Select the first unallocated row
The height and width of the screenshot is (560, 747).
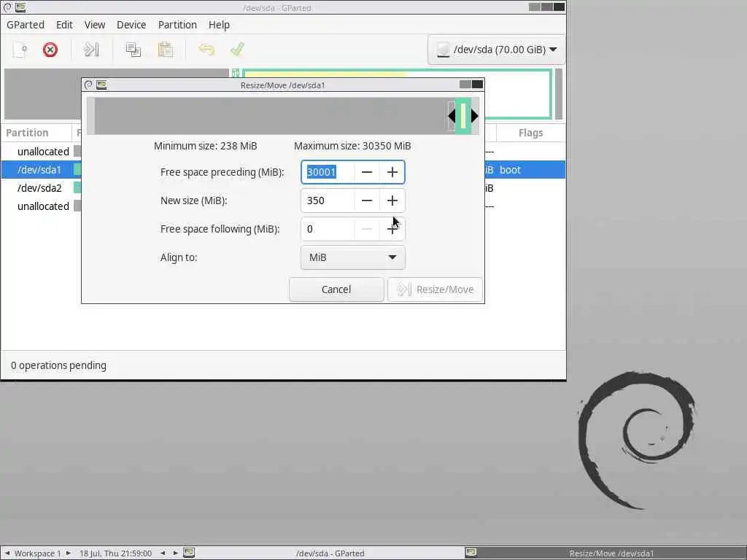click(x=283, y=152)
